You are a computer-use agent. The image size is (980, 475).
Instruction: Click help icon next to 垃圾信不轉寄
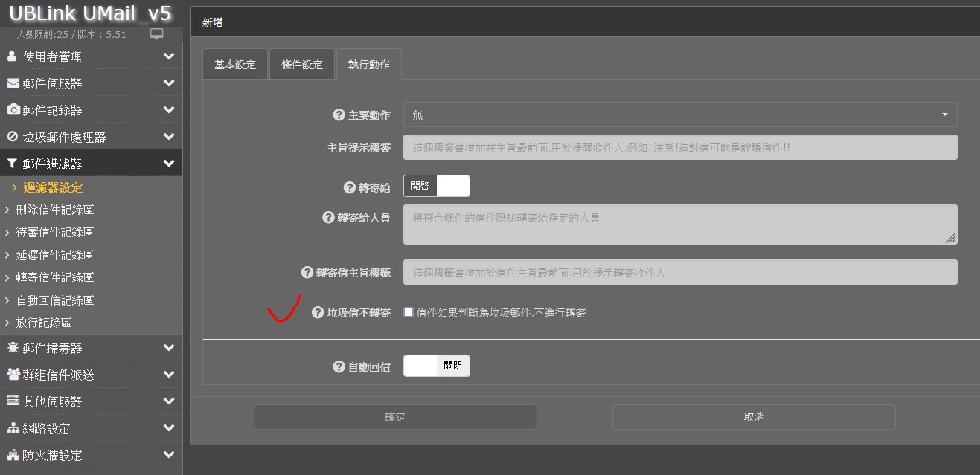click(x=318, y=313)
